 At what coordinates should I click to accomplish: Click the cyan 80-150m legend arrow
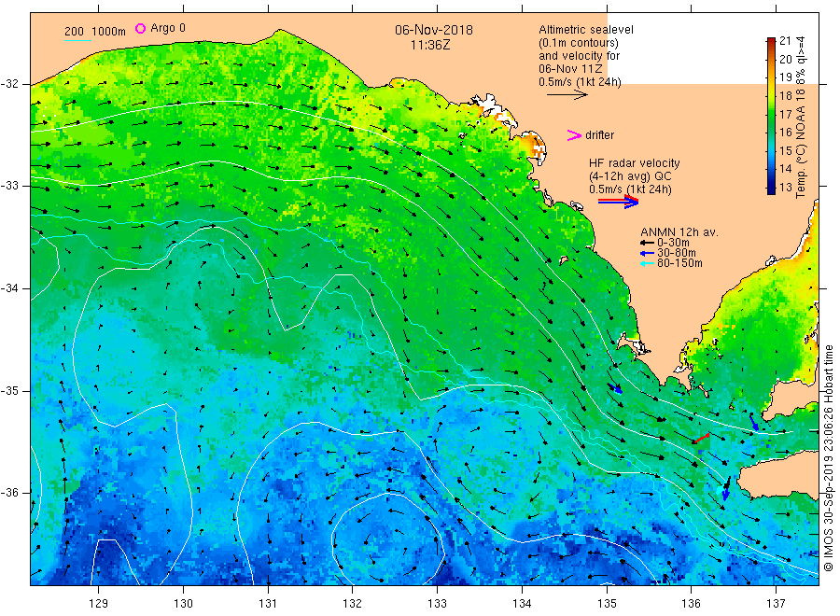[647, 263]
